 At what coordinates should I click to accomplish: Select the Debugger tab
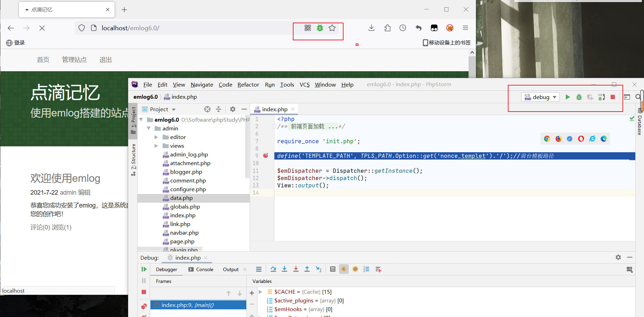click(x=166, y=269)
